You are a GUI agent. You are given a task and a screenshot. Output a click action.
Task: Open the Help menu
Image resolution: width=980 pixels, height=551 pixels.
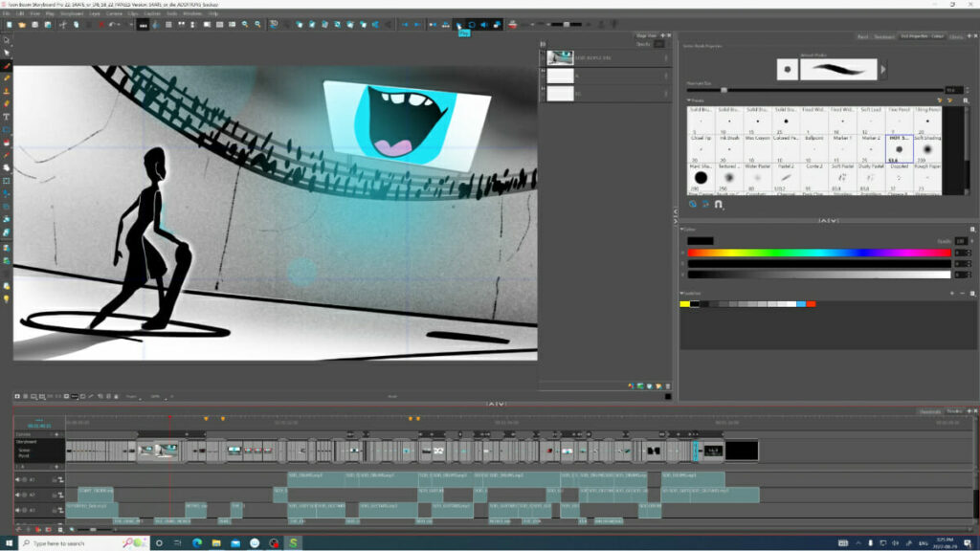(213, 13)
